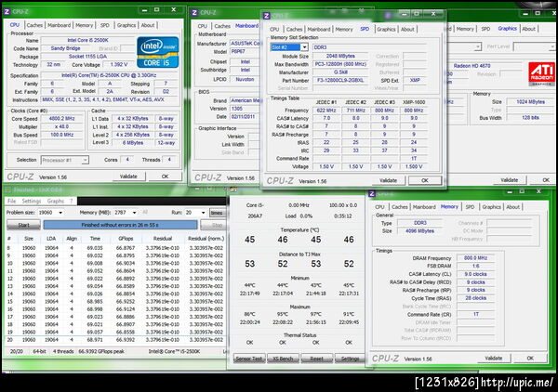Click the LinX window title bar icon
This screenshot has height=392, width=558.
(7, 190)
